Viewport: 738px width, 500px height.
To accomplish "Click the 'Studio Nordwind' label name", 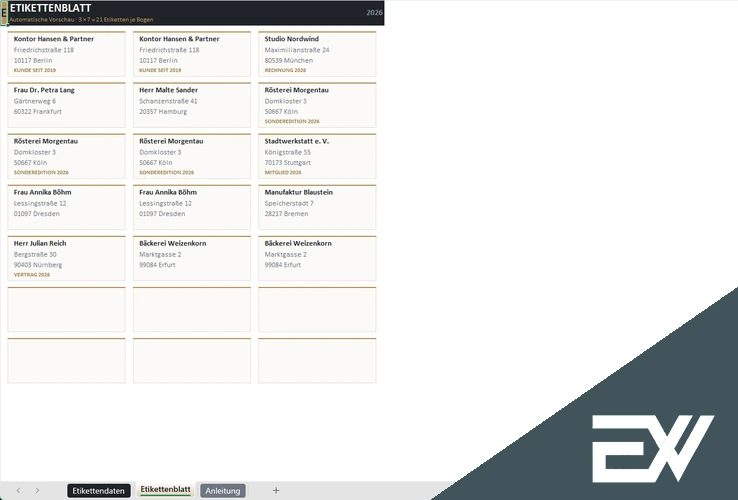I will pyautogui.click(x=291, y=39).
